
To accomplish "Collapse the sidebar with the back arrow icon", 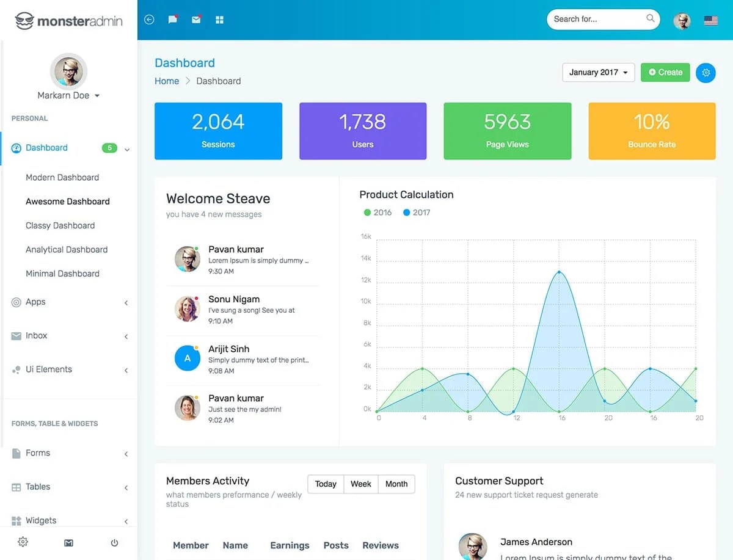I will pos(149,19).
